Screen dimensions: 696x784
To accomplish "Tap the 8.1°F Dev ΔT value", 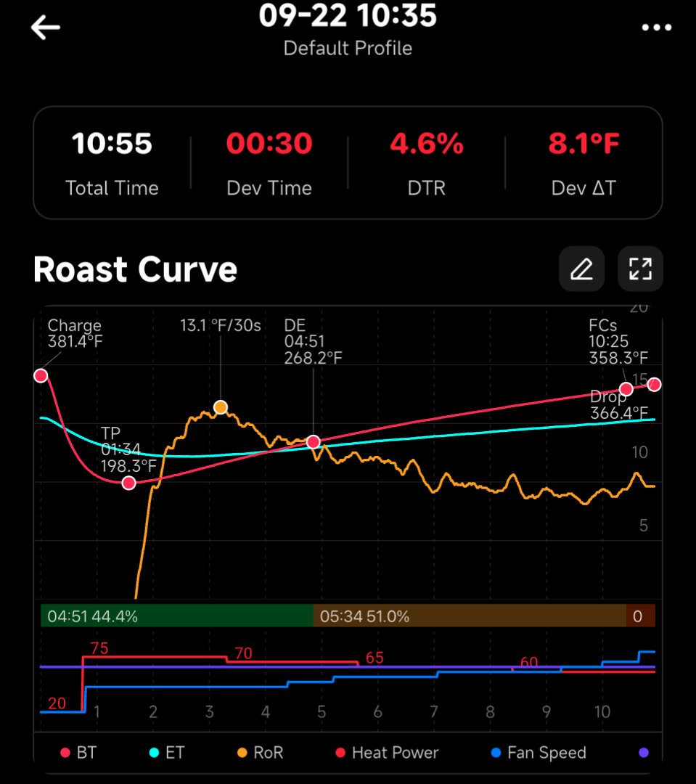I will (584, 144).
